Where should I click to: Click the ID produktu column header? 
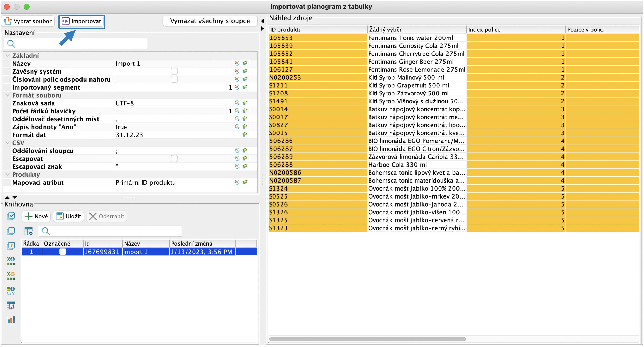[318, 30]
